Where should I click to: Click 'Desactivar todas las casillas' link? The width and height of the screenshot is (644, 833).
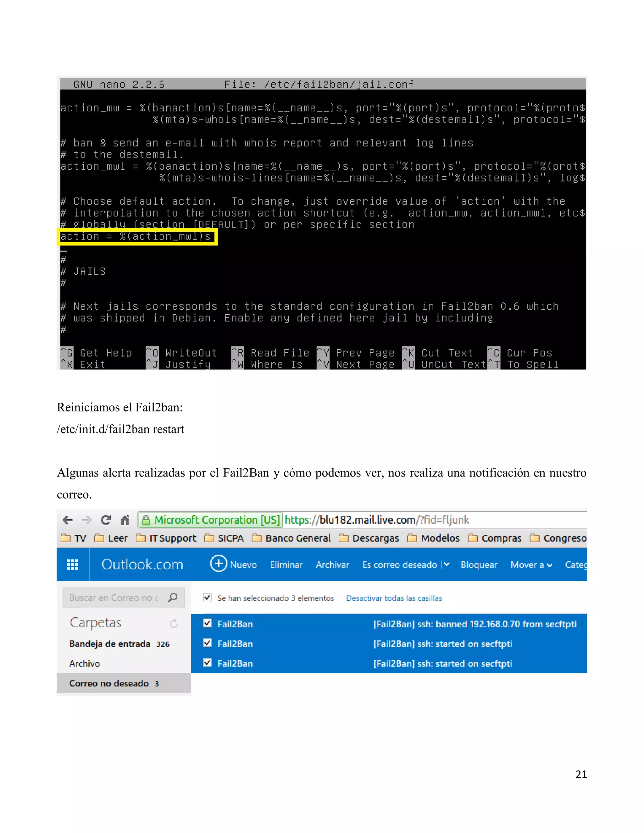[394, 598]
